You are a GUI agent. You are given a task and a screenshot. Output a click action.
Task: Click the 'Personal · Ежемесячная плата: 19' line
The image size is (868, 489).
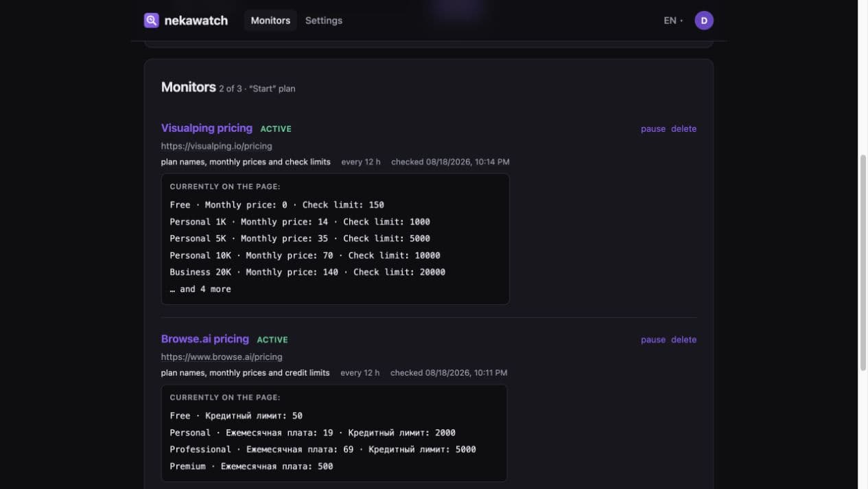[313, 433]
